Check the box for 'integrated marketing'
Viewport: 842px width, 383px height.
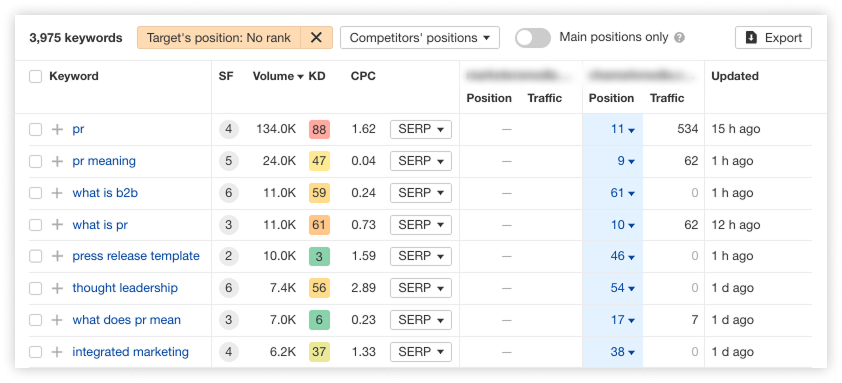[x=35, y=352]
